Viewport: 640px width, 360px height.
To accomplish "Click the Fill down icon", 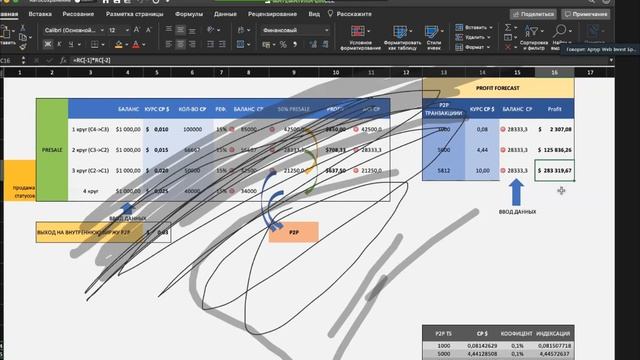I will [508, 38].
